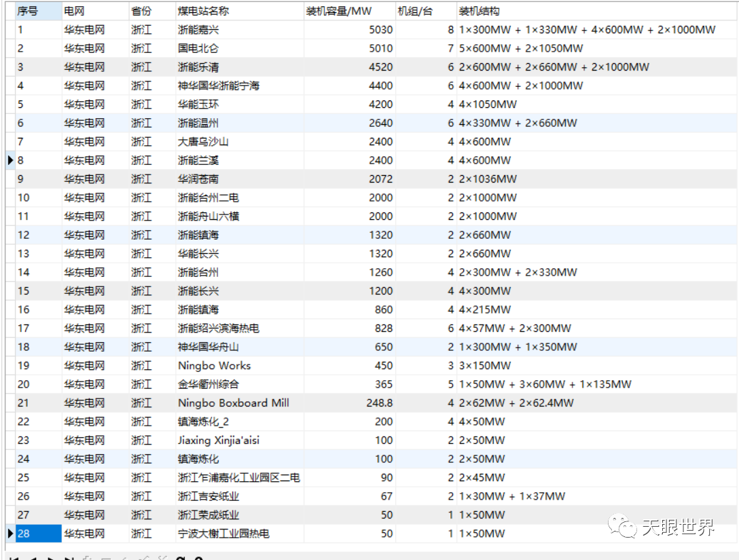Select the 4×57MW + 2×300MW cell

(x=596, y=329)
